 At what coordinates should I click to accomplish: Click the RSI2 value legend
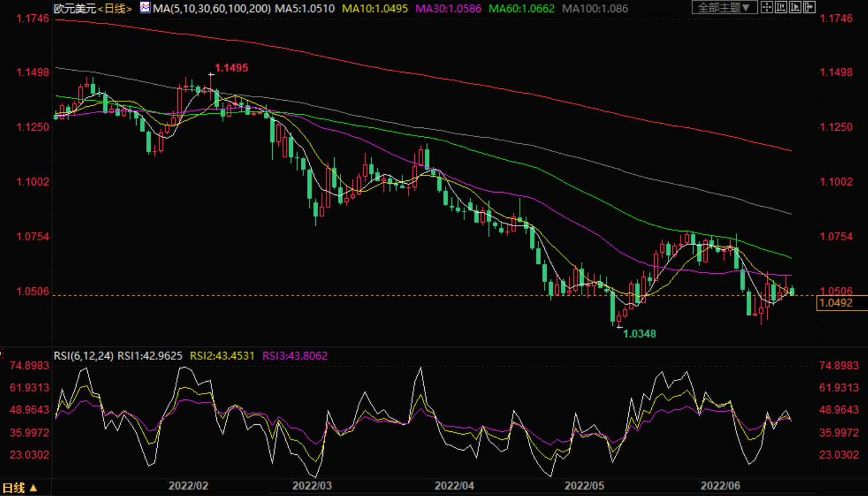222,356
